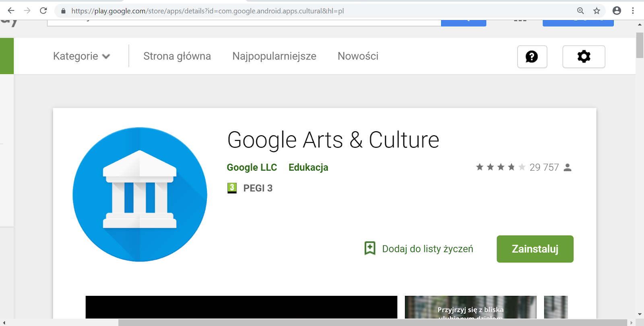Click the wishlist bookmark icon

[370, 248]
